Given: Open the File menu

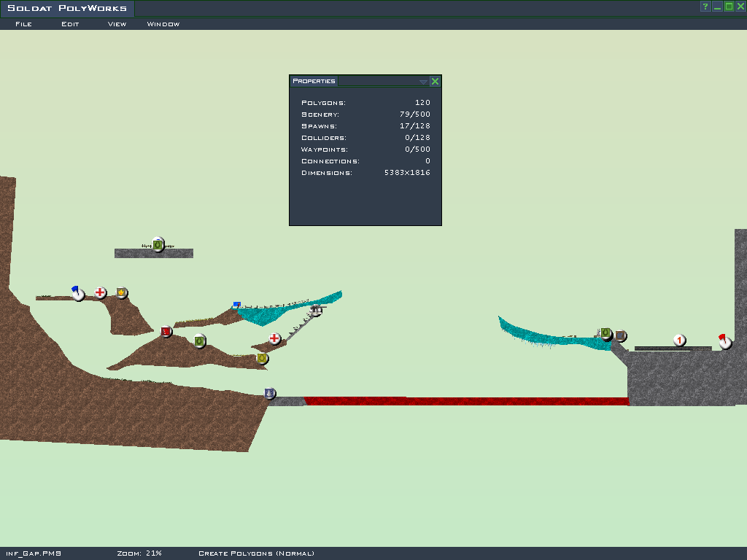Looking at the screenshot, I should (x=23, y=24).
